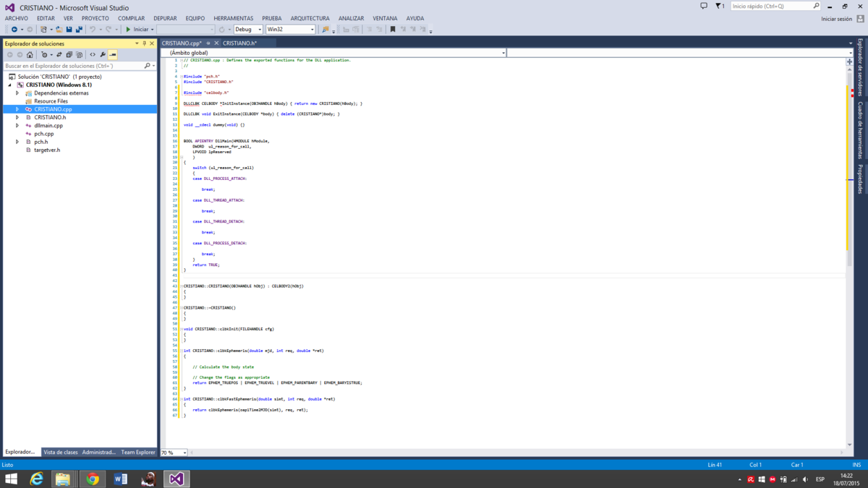
Task: Open Microsoft Word from the taskbar
Action: tap(120, 479)
